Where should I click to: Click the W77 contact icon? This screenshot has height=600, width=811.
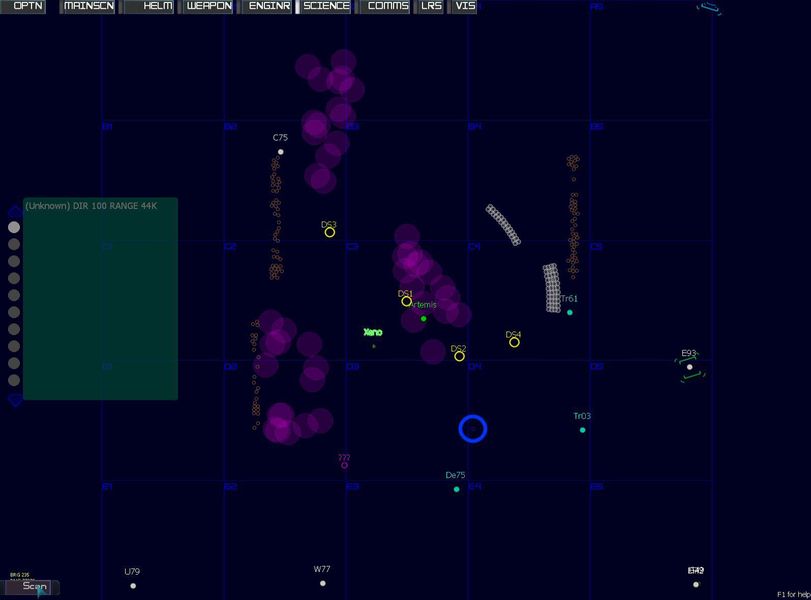[323, 581]
